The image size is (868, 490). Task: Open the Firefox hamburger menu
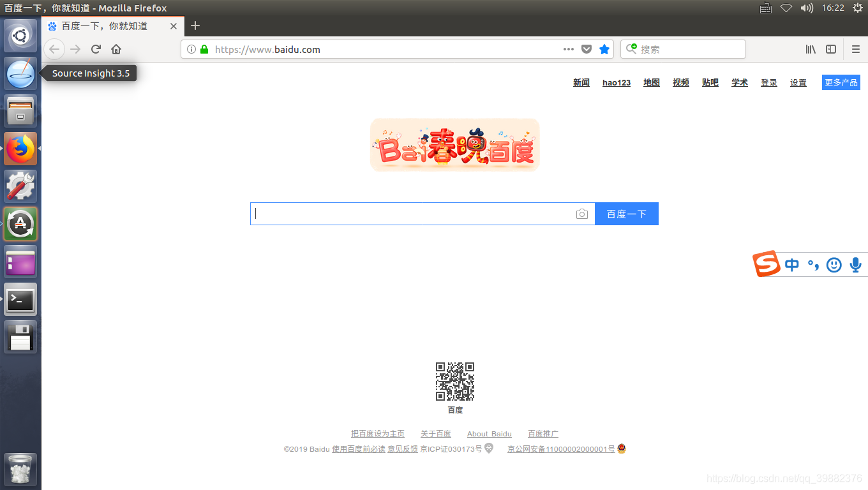coord(856,49)
